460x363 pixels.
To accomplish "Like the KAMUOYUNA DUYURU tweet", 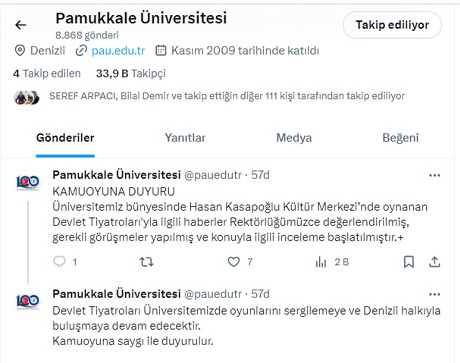I will click(234, 262).
